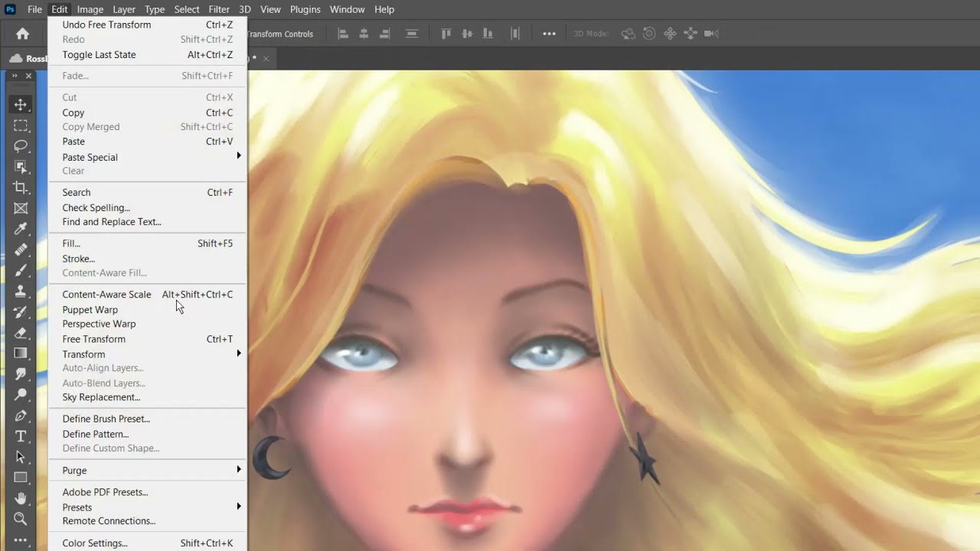Select the Gradient tool

21,353
